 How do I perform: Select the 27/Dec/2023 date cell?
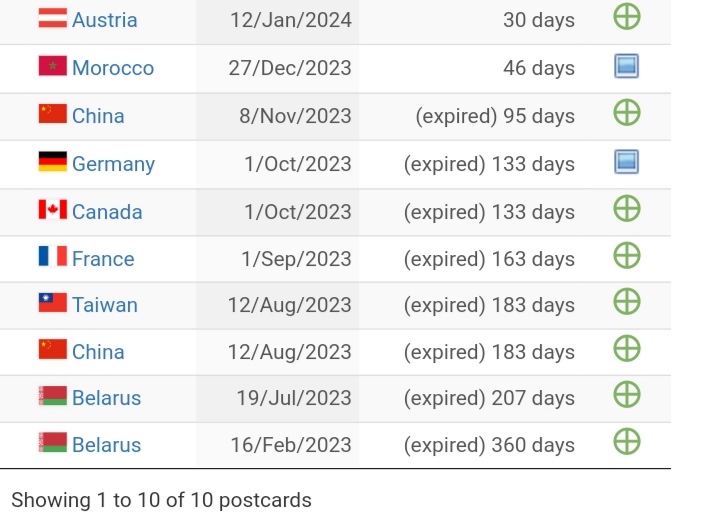coord(290,68)
